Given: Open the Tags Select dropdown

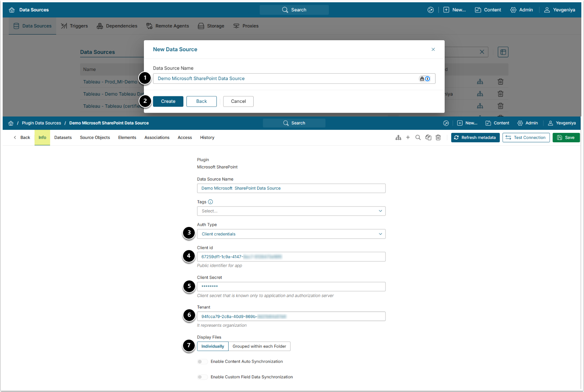Looking at the screenshot, I should tap(291, 211).
